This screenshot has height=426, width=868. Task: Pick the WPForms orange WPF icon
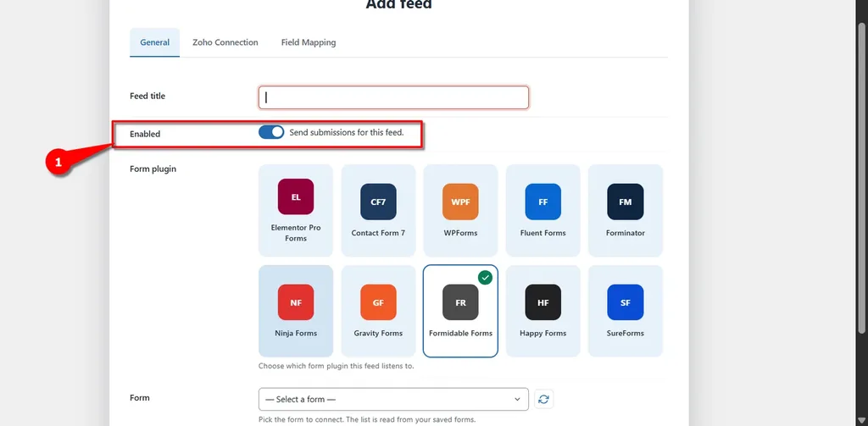460,202
